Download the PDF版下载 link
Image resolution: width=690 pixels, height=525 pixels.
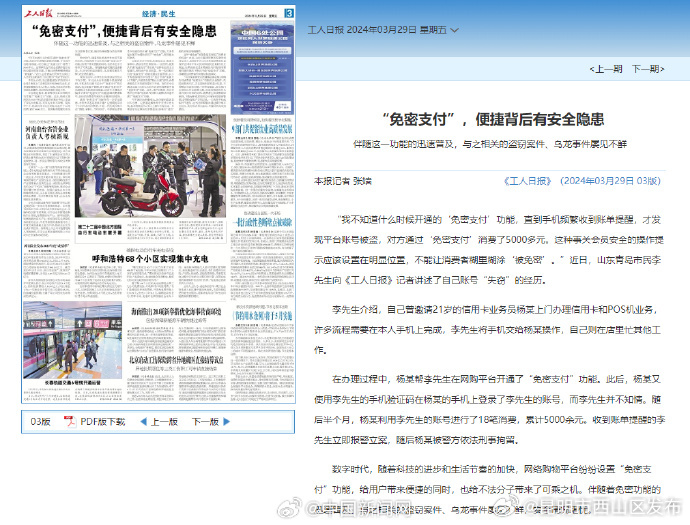click(103, 422)
